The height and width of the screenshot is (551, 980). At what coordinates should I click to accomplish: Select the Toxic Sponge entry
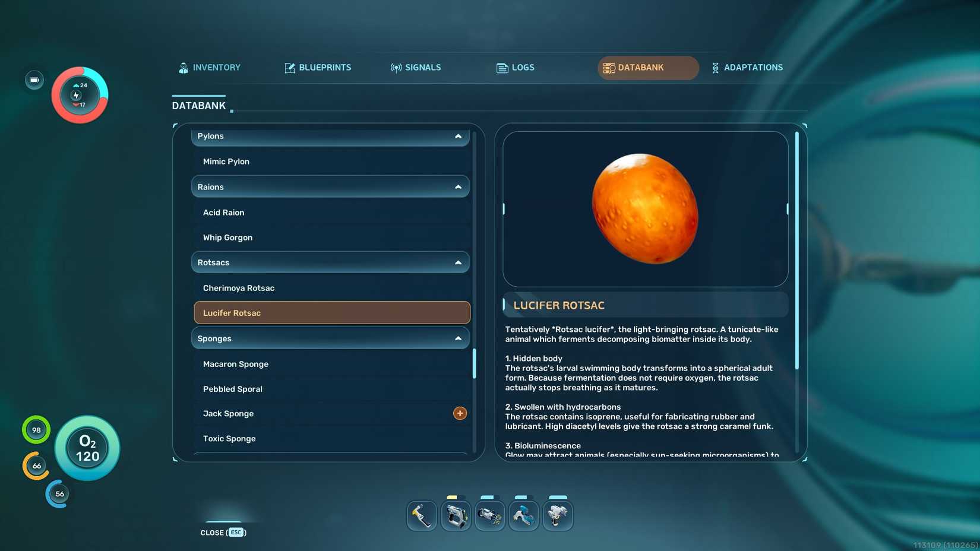point(331,439)
